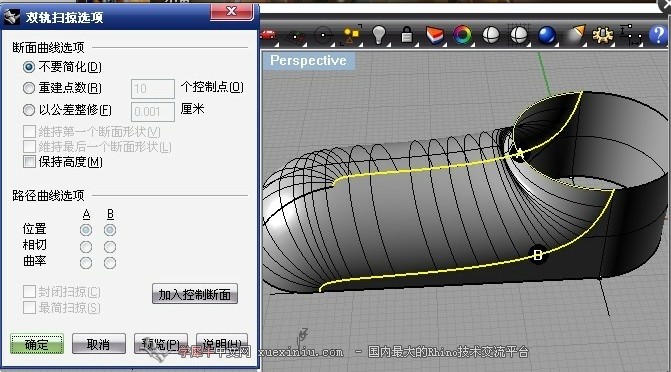Select 以公差整修 radio option

29,110
